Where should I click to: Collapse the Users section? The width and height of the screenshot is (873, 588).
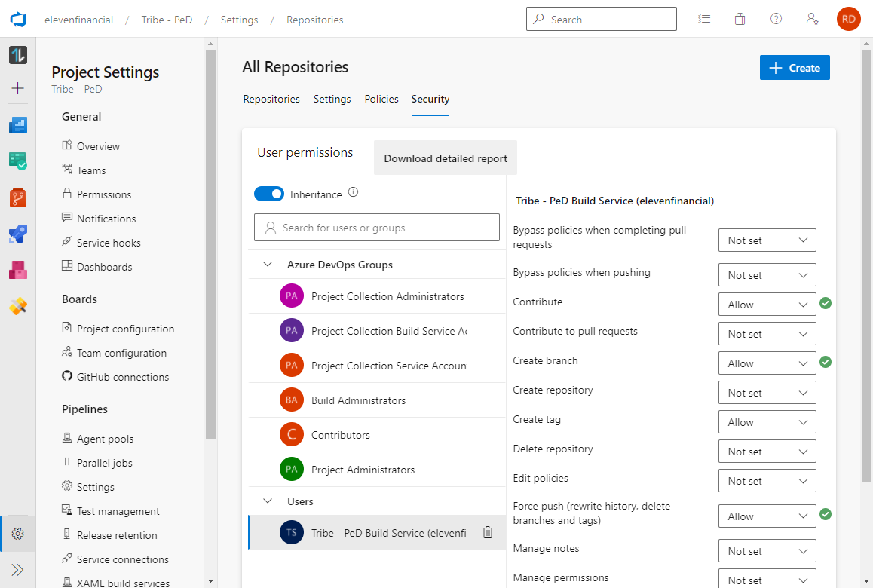point(268,501)
